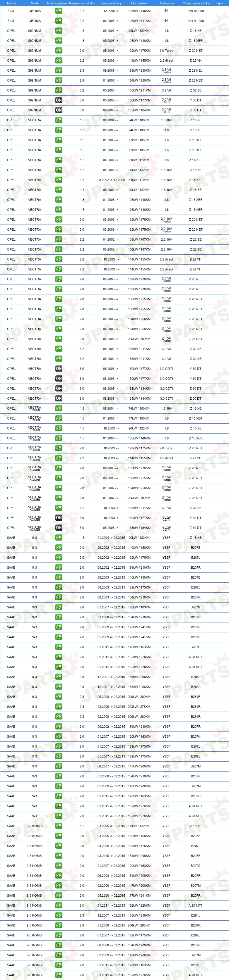Click 9-3 KOMBI B284L engine code
The image size is (229, 980).
click(196, 915)
